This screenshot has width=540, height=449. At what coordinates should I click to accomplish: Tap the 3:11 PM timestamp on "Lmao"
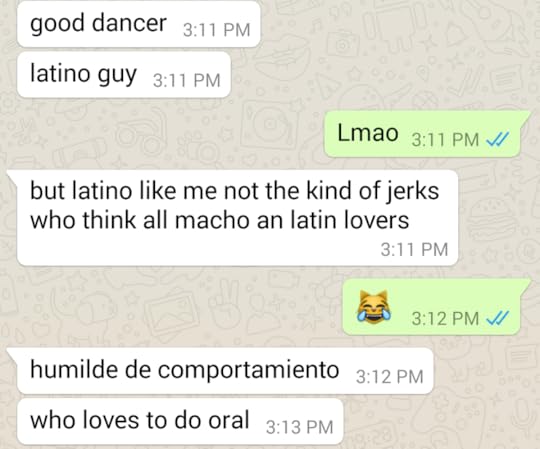click(x=445, y=140)
